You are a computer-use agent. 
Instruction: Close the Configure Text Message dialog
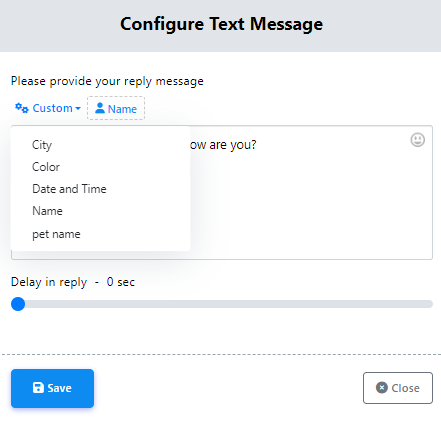pyautogui.click(x=398, y=388)
